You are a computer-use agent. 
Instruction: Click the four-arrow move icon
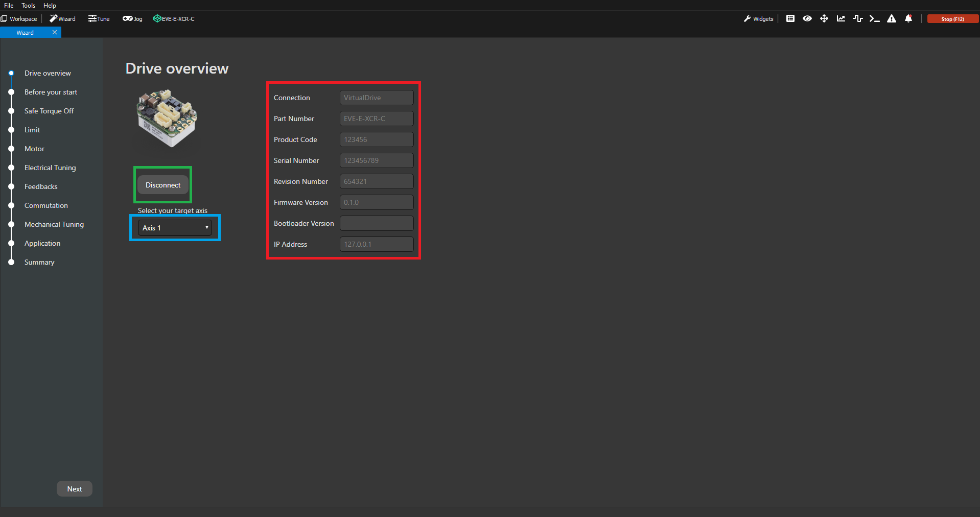[824, 19]
